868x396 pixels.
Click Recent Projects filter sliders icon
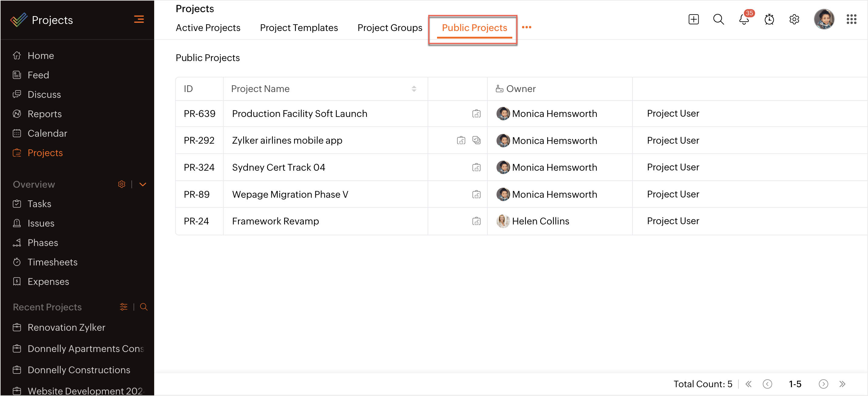pyautogui.click(x=124, y=307)
